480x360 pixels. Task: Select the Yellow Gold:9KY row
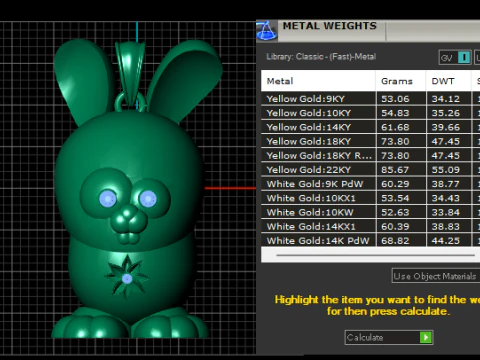(370, 99)
